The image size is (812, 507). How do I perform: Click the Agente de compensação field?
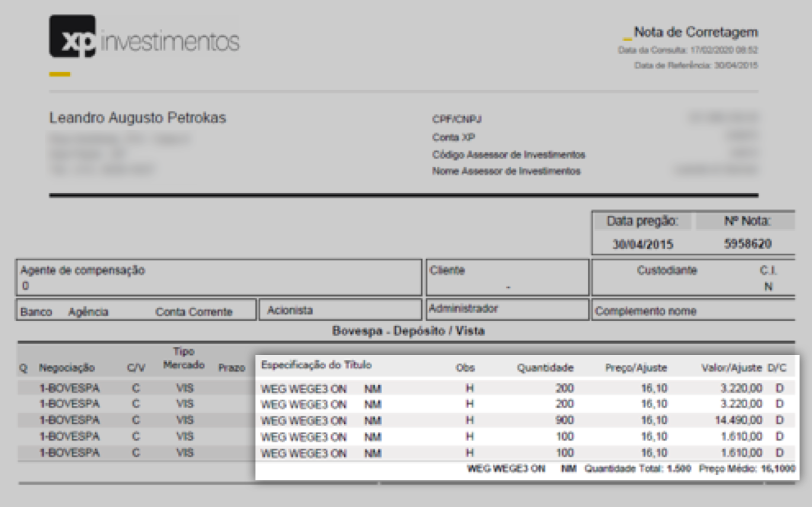click(x=83, y=271)
